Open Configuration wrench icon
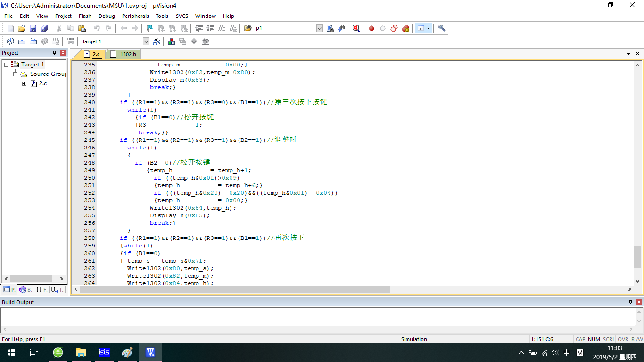Viewport: 644px width, 362px height. click(442, 28)
